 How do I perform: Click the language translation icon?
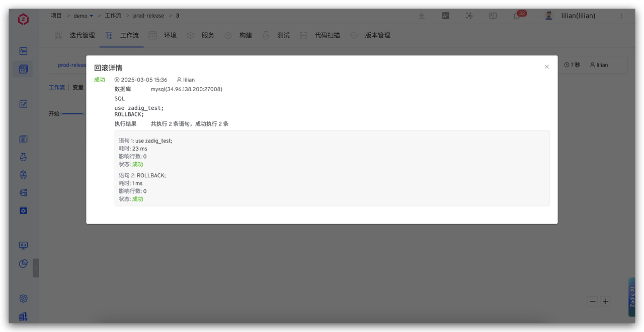pyautogui.click(x=445, y=16)
